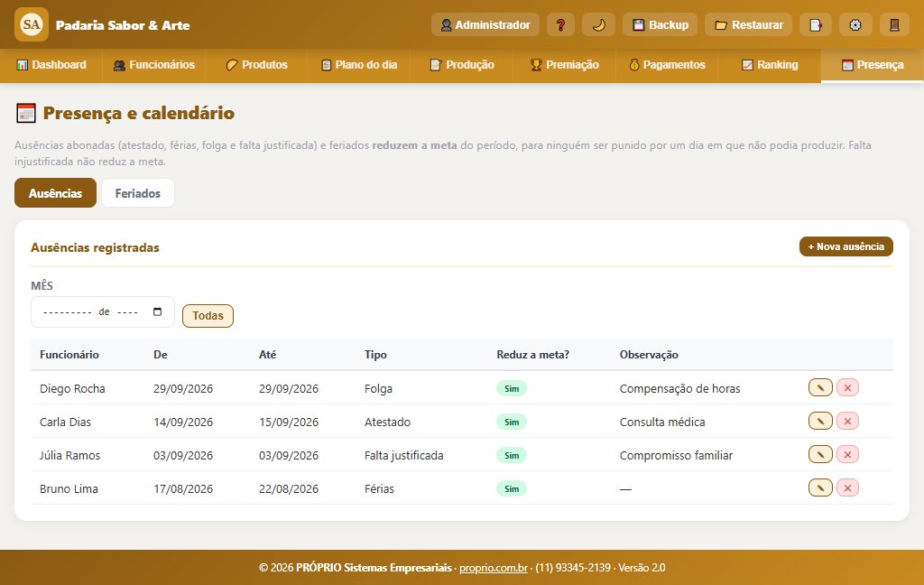Click the Sim badge in Diego Rocha's row

click(x=512, y=388)
